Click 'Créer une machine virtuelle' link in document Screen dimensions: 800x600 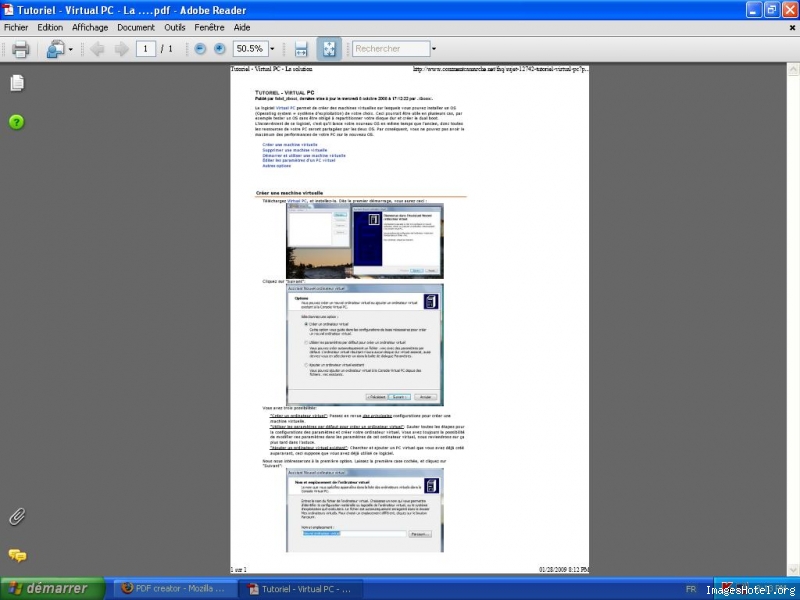[290, 145]
